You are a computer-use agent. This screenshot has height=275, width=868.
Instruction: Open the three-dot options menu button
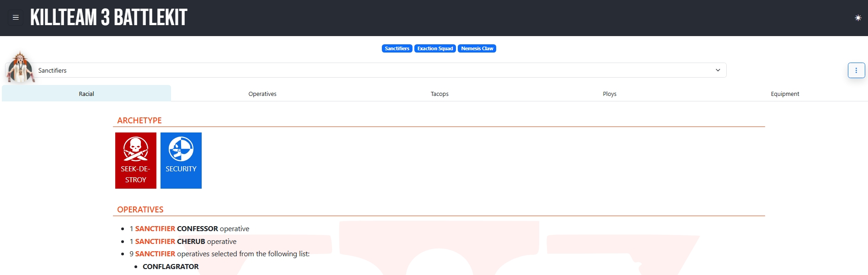click(x=856, y=70)
